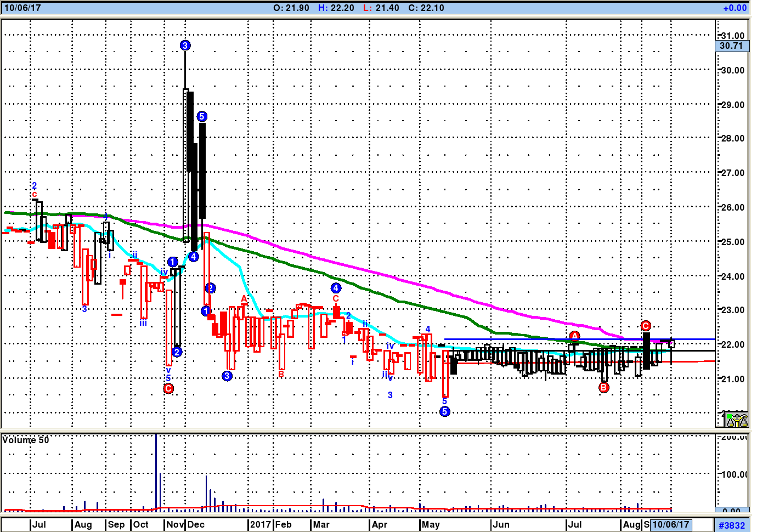Click the 2017 year label on the time axis

pyautogui.click(x=261, y=524)
